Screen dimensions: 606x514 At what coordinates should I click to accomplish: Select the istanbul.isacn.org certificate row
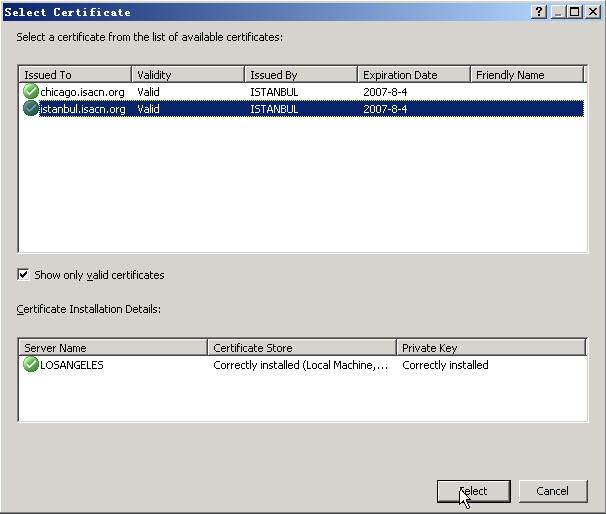tap(83, 109)
